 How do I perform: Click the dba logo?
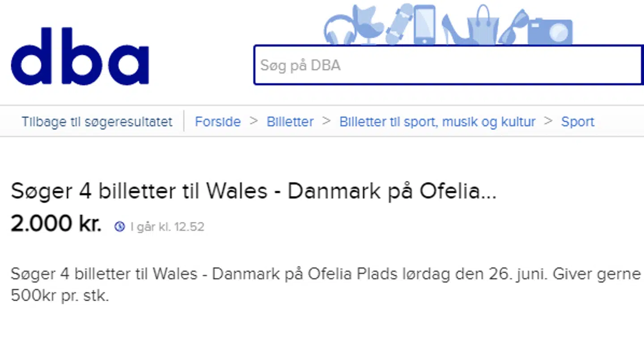pyautogui.click(x=80, y=57)
